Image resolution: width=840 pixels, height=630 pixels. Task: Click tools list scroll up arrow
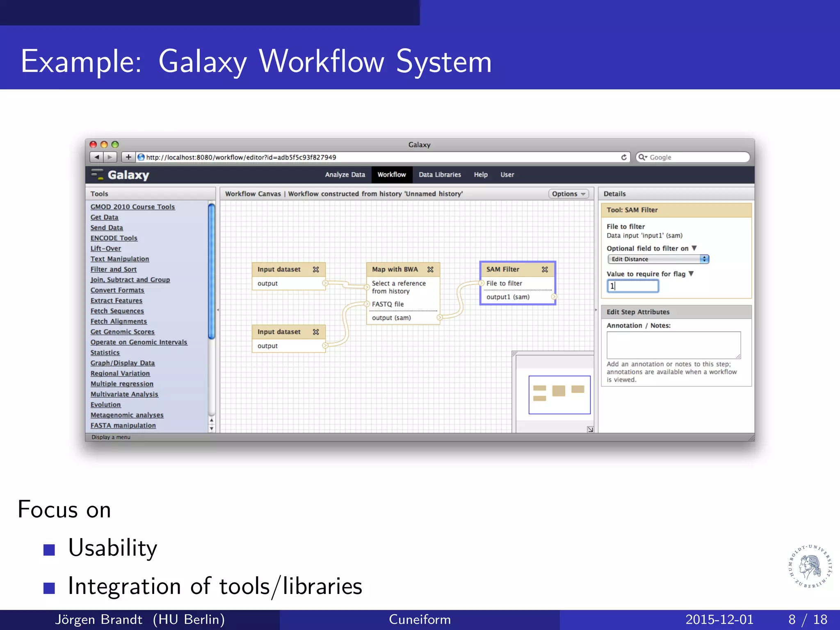(212, 420)
